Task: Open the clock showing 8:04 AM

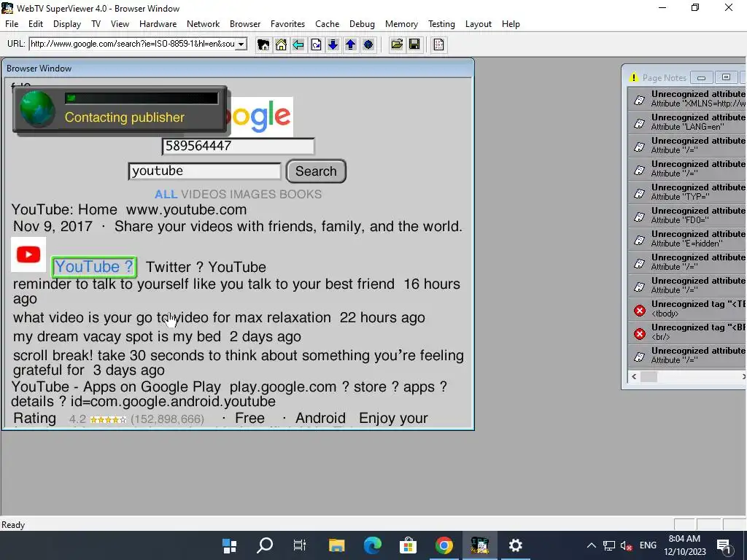Action: click(x=684, y=545)
